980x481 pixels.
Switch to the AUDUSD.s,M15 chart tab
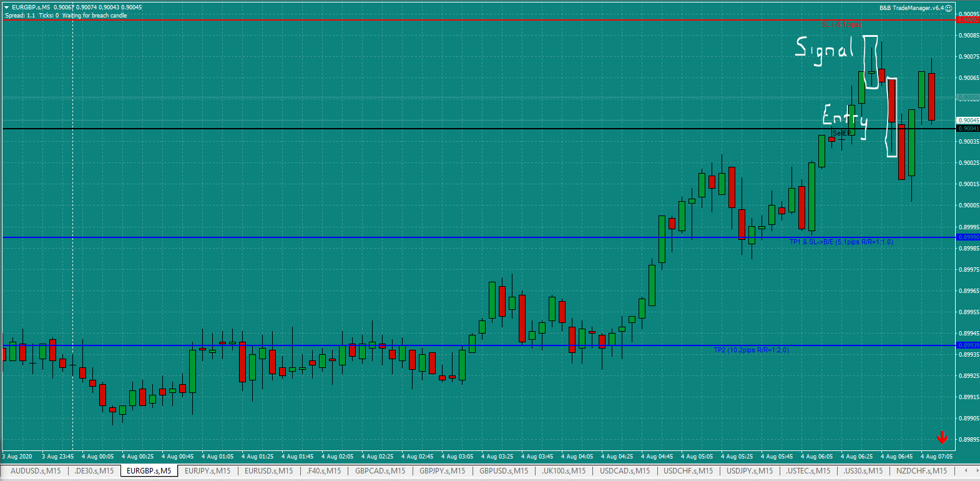click(x=36, y=471)
